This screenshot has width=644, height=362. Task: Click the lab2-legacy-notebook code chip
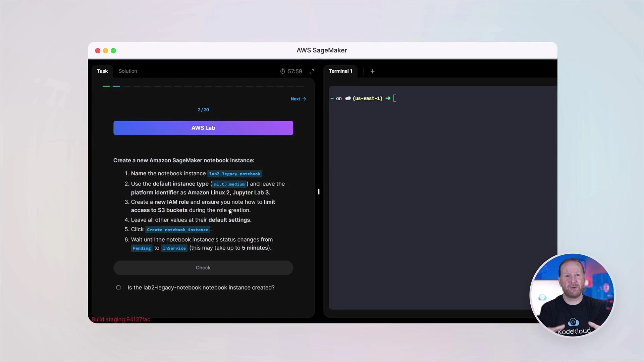[234, 174]
